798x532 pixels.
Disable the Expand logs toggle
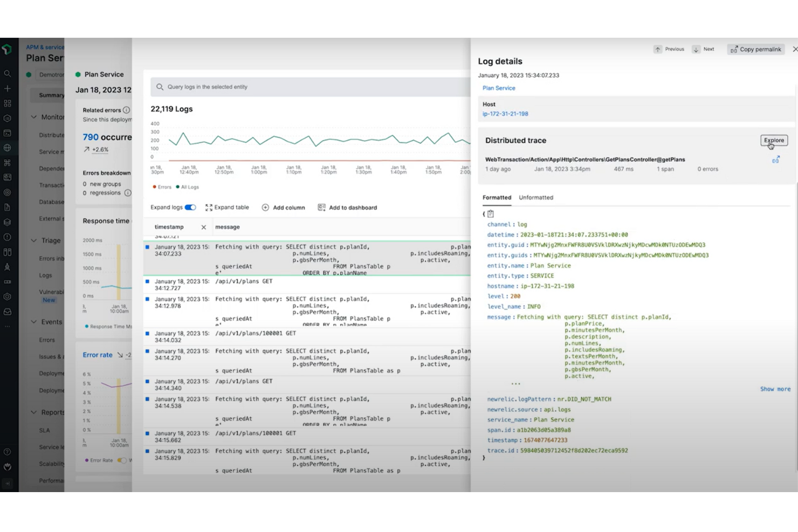coord(190,207)
